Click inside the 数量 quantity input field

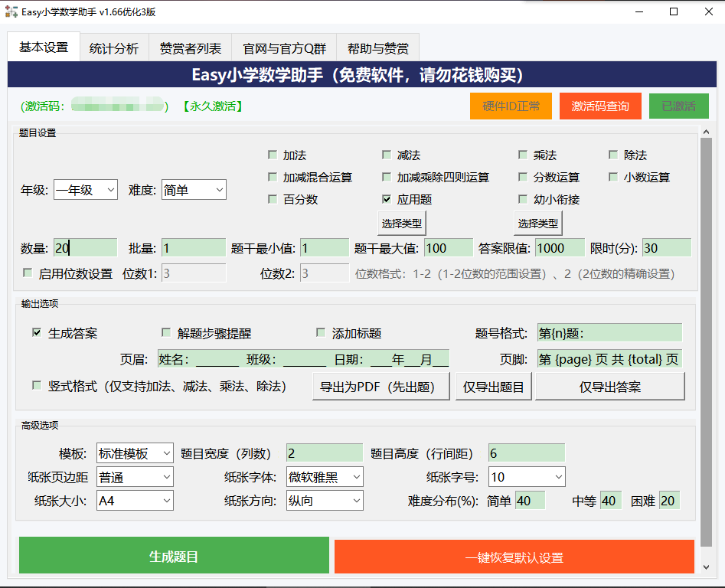point(84,247)
